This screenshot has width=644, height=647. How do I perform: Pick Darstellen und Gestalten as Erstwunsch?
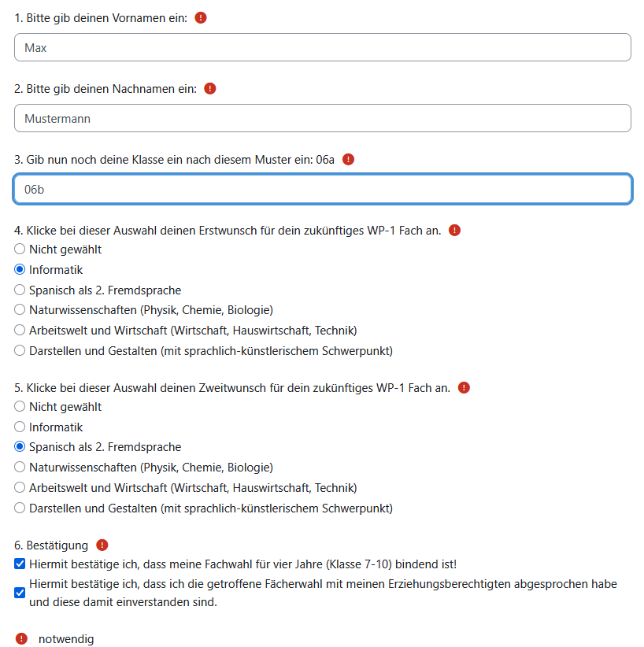tap(19, 351)
